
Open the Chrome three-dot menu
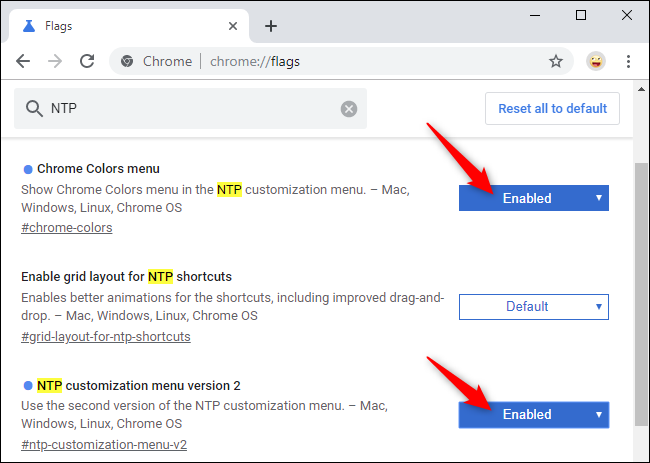tap(630, 61)
